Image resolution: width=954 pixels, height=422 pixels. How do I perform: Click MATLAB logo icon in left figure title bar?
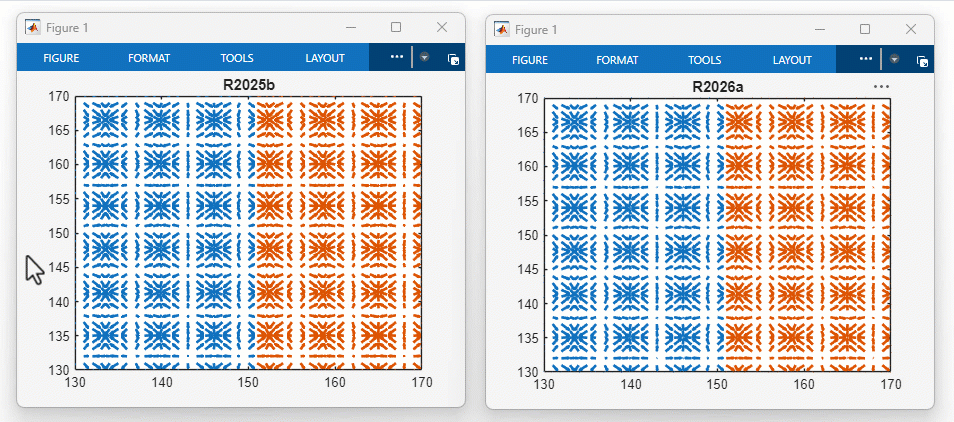33,28
